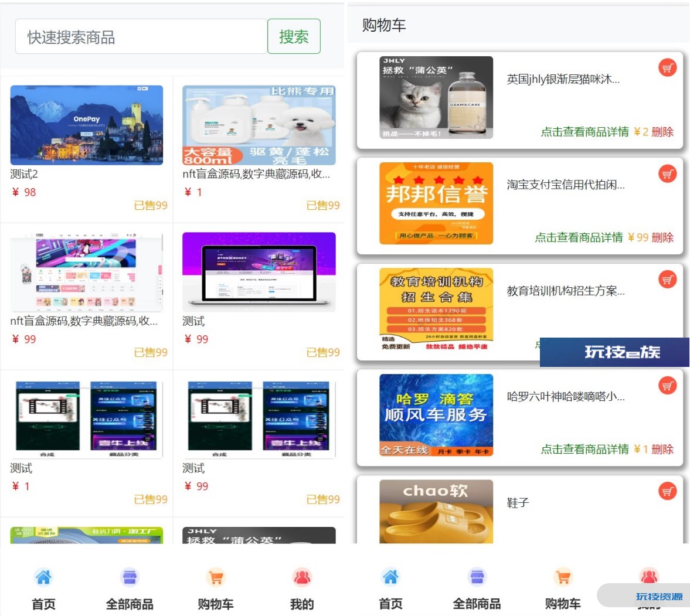Image resolution: width=690 pixels, height=616 pixels.
Task: Tap the 英国jhly银渐层猫咪沐... cart title
Action: (x=563, y=79)
